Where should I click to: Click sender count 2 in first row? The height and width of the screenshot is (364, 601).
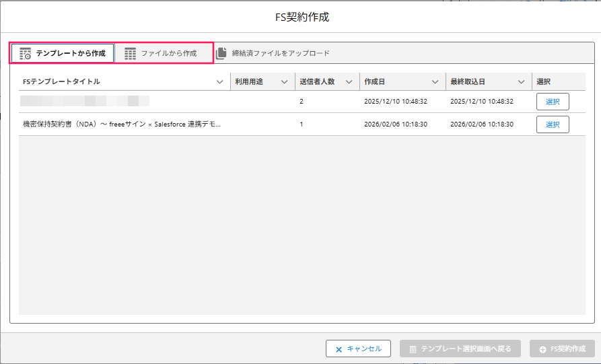coord(302,102)
